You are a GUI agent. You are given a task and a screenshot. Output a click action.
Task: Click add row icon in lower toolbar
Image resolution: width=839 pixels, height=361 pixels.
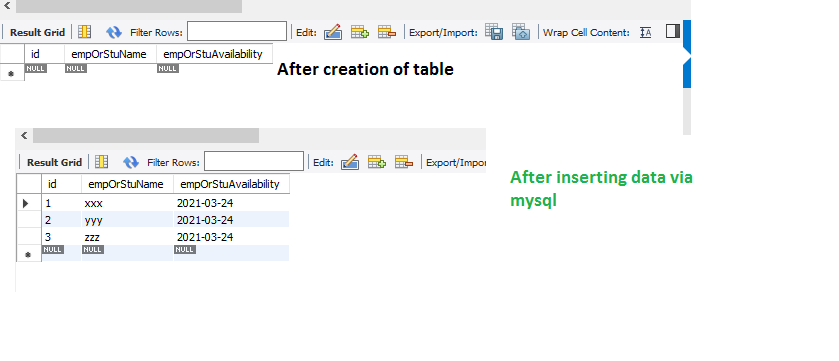[377, 162]
